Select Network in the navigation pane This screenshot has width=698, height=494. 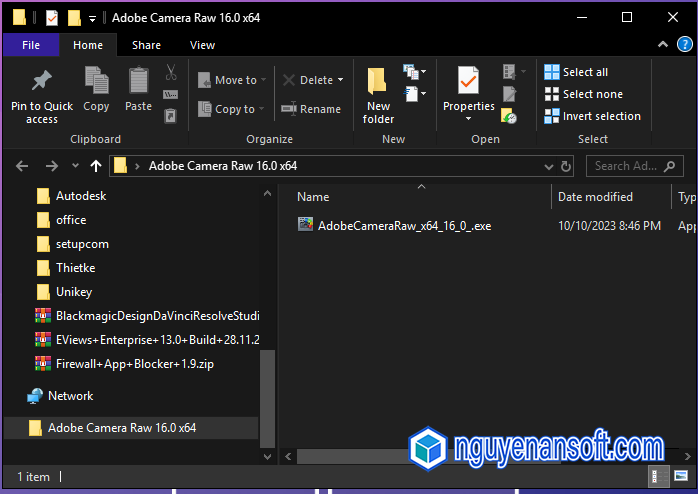pyautogui.click(x=60, y=396)
